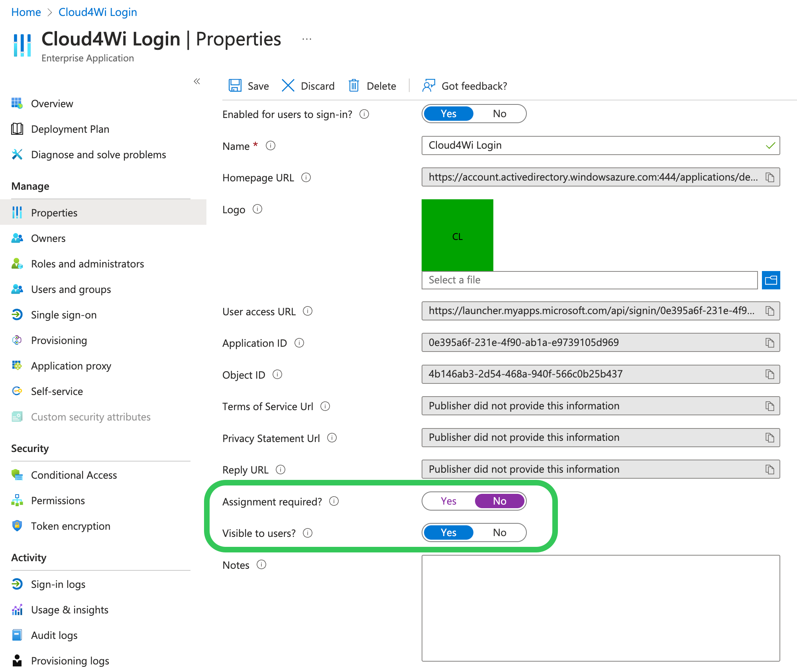Select Properties in Manage section
This screenshot has width=797, height=672.
point(103,212)
